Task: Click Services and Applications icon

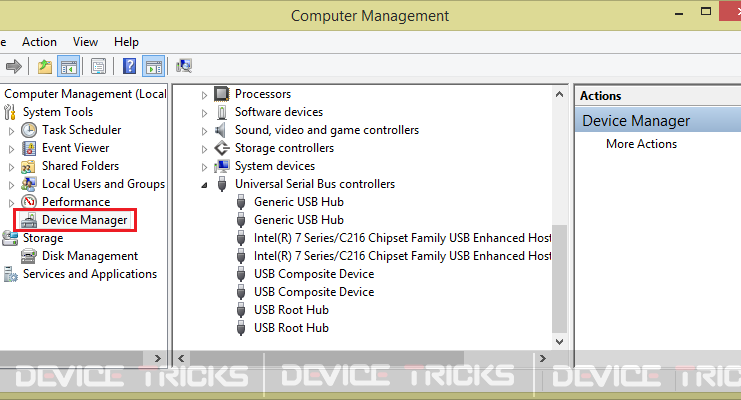Action: 10,274
